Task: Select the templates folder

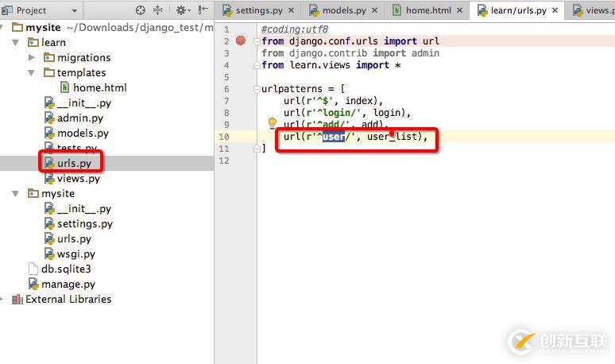Action: point(81,73)
